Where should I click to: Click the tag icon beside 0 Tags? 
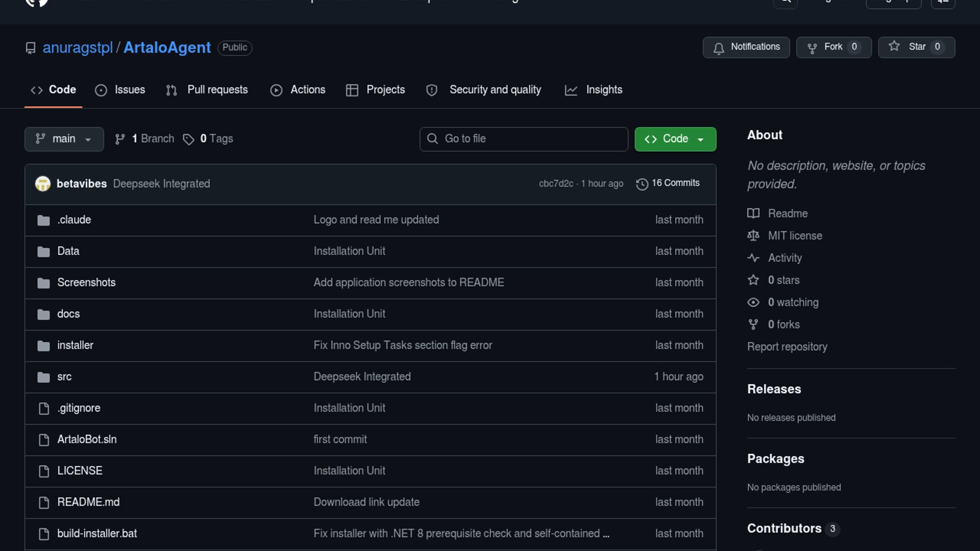188,139
